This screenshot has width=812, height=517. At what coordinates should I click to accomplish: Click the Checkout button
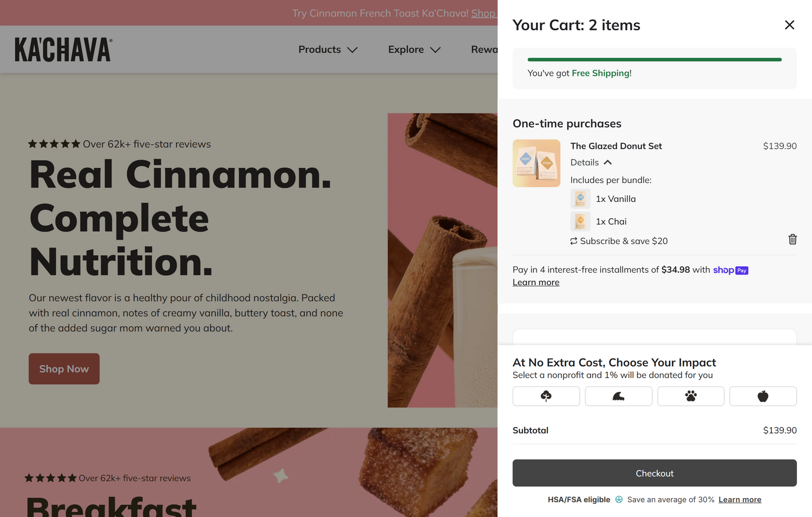point(654,473)
